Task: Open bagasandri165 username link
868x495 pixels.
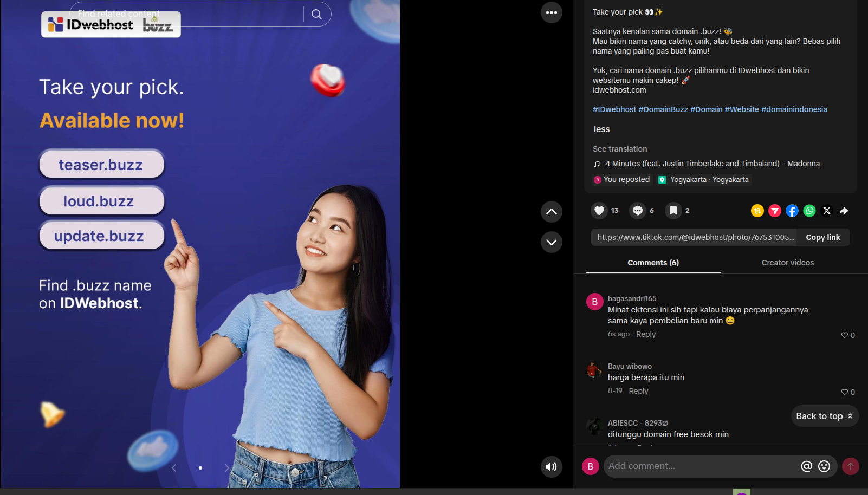Action: point(632,298)
